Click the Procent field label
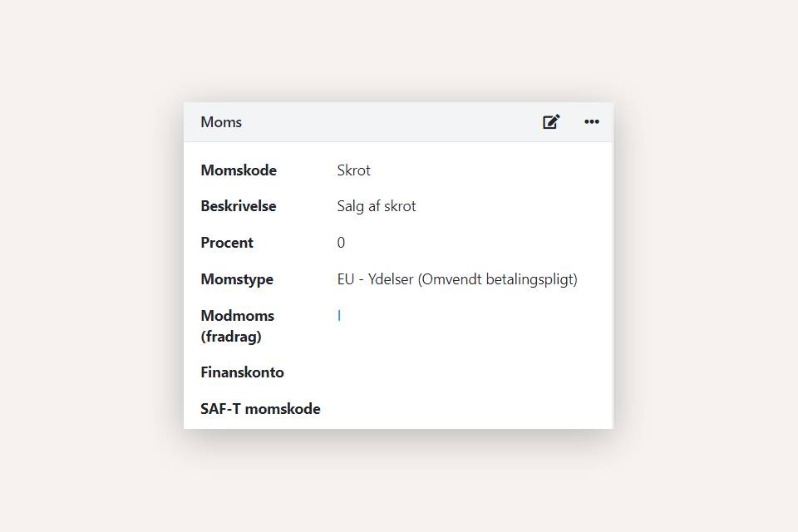 pos(227,243)
